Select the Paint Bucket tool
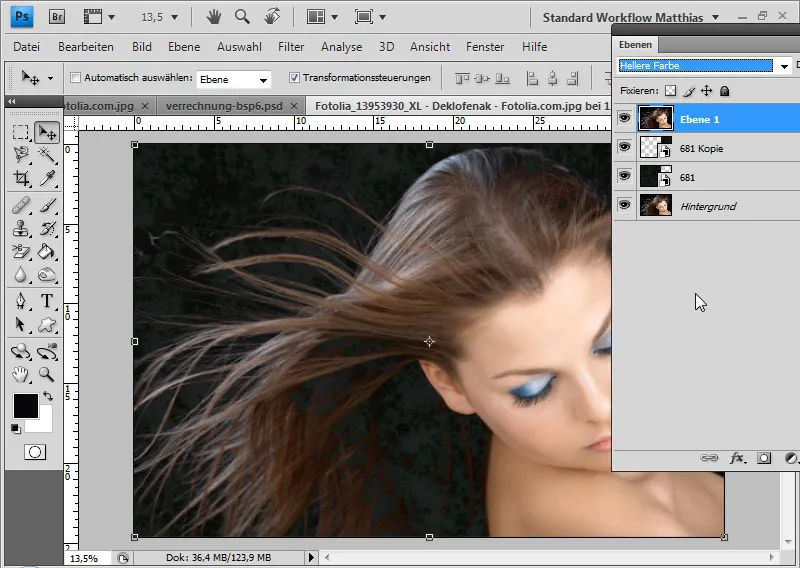 (x=47, y=252)
